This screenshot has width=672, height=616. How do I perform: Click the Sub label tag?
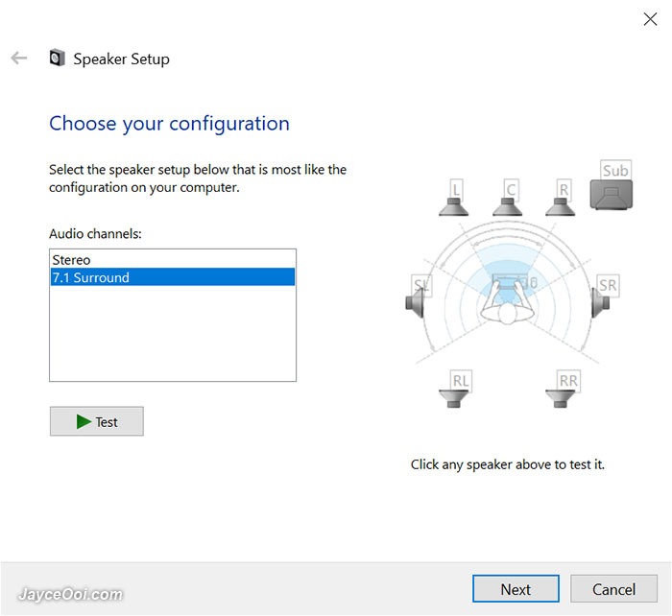click(615, 170)
